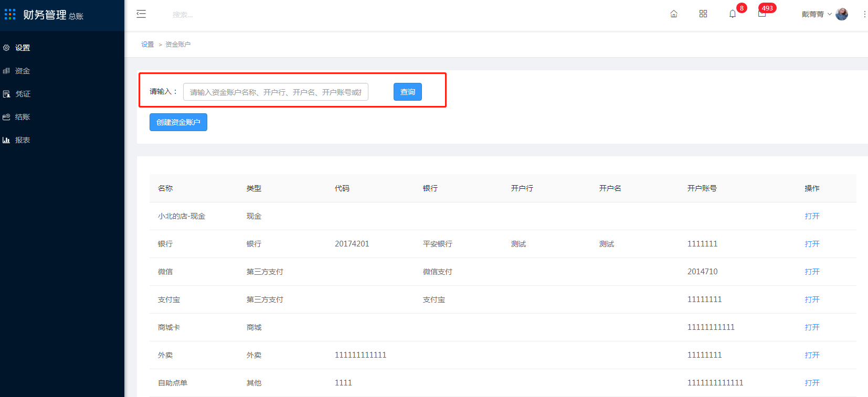Select the code cell 20174201

point(352,244)
